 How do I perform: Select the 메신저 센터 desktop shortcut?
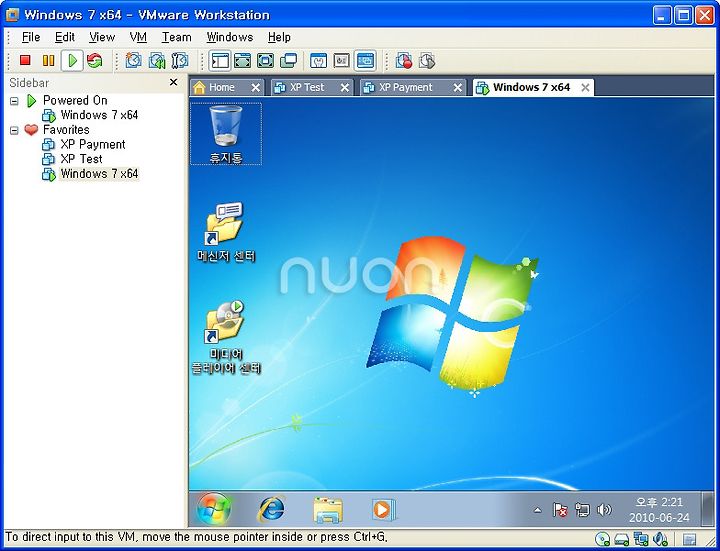[226, 232]
